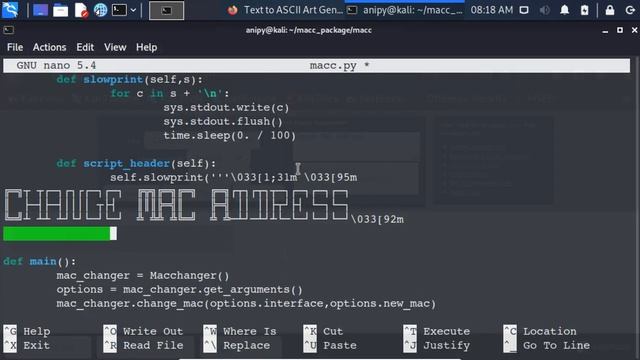Place cursor on def slowprint line
This screenshot has height=360, width=640.
pos(129,80)
